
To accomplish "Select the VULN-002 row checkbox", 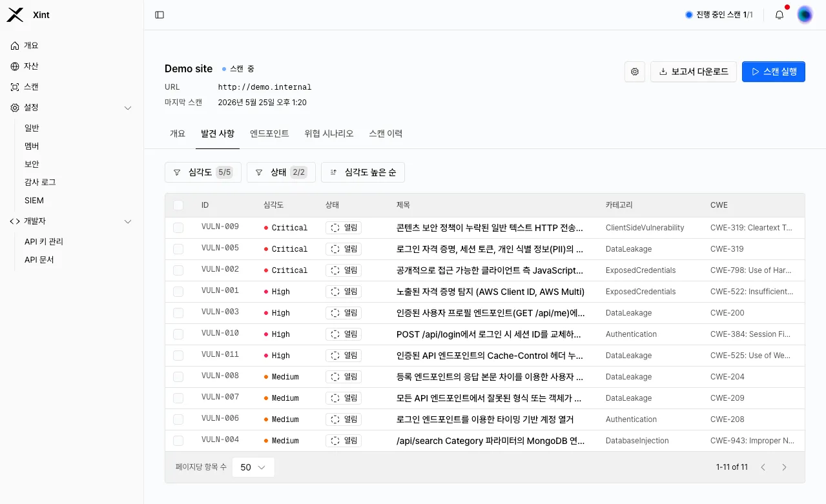I will 178,270.
